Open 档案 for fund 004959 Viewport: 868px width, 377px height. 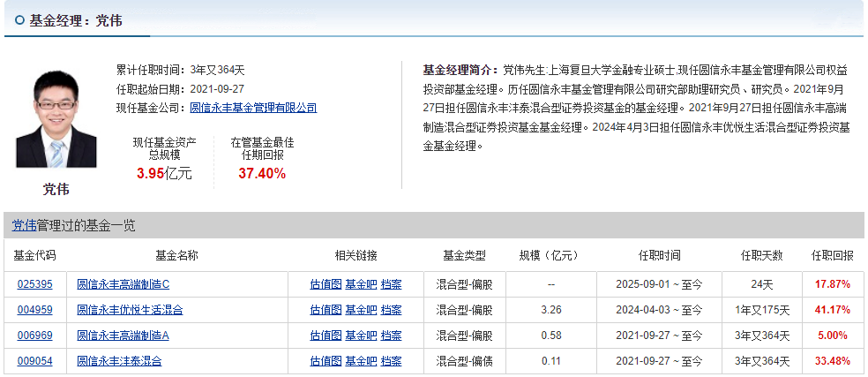tap(392, 310)
